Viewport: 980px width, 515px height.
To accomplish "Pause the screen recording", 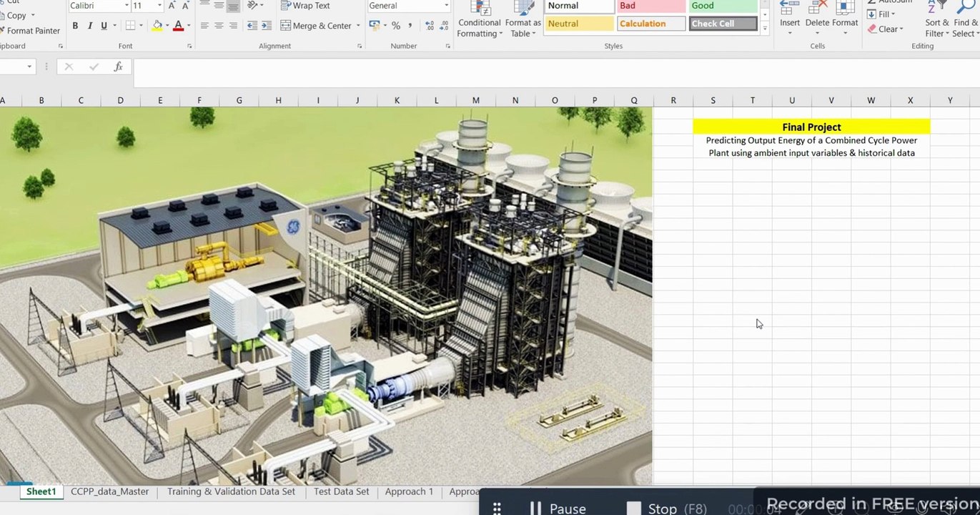I will point(558,509).
